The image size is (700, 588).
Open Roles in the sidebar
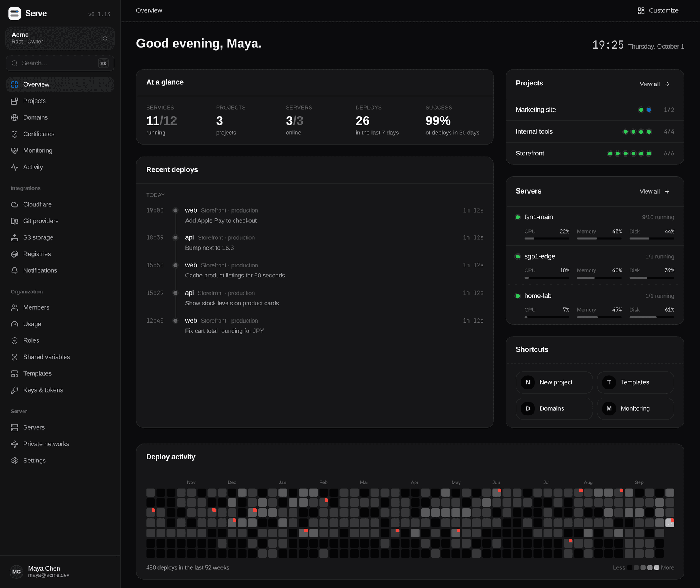(x=60, y=340)
